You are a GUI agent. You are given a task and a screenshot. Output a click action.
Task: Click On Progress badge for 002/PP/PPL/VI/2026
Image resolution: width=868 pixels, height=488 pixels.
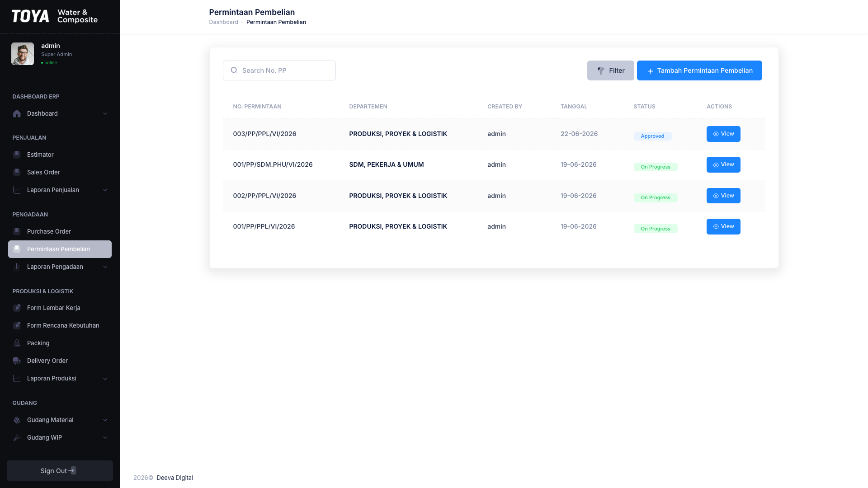[x=656, y=197]
